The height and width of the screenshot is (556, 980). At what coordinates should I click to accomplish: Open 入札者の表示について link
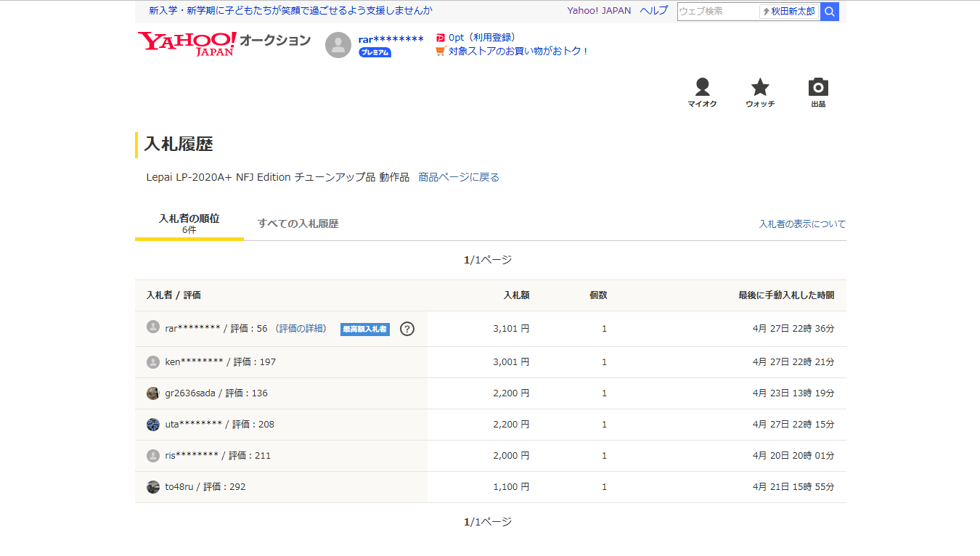(802, 224)
